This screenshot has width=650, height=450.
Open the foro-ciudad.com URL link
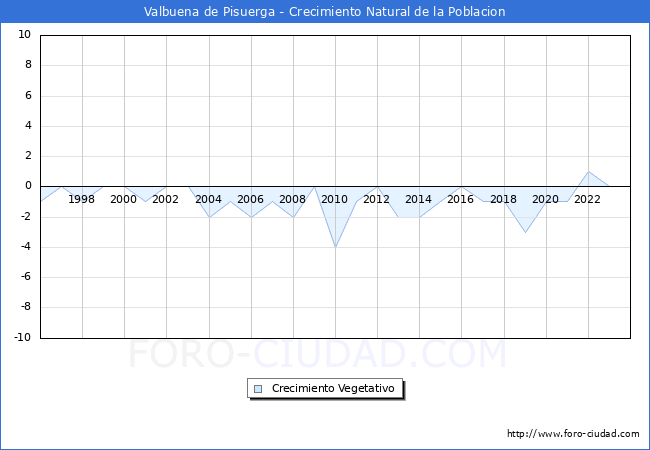[x=573, y=434]
